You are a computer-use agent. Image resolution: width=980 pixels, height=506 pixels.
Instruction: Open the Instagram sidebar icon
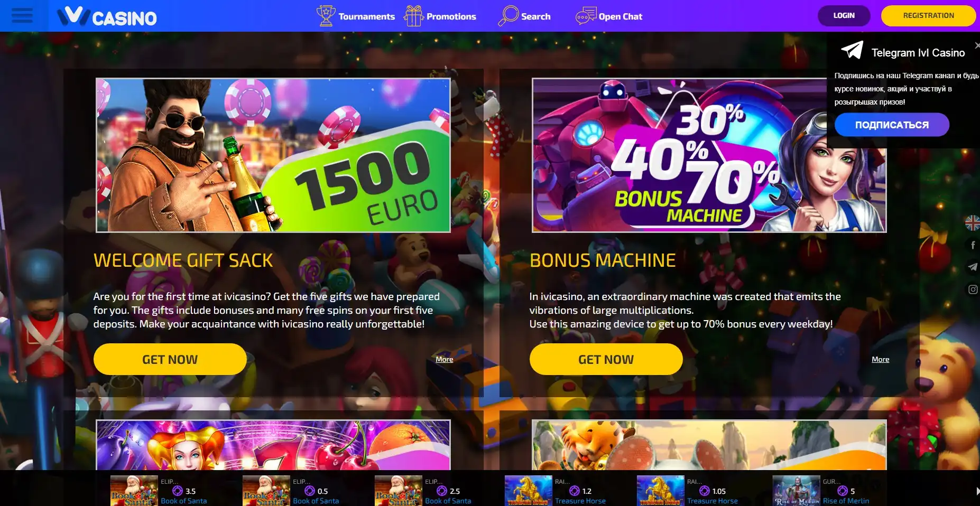(x=973, y=289)
